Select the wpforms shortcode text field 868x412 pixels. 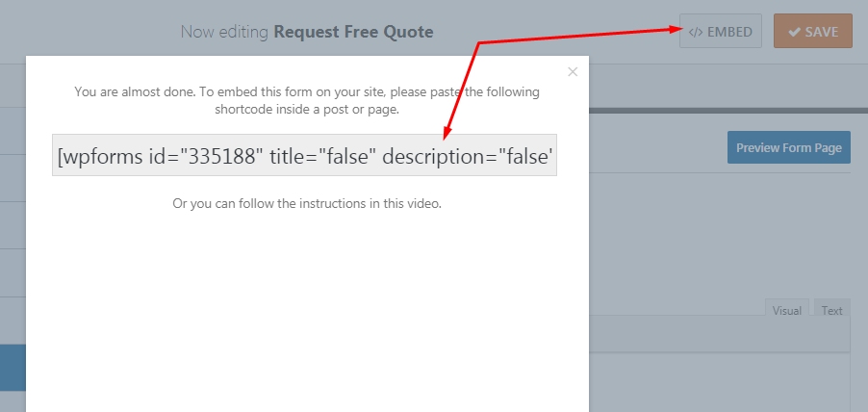[304, 155]
